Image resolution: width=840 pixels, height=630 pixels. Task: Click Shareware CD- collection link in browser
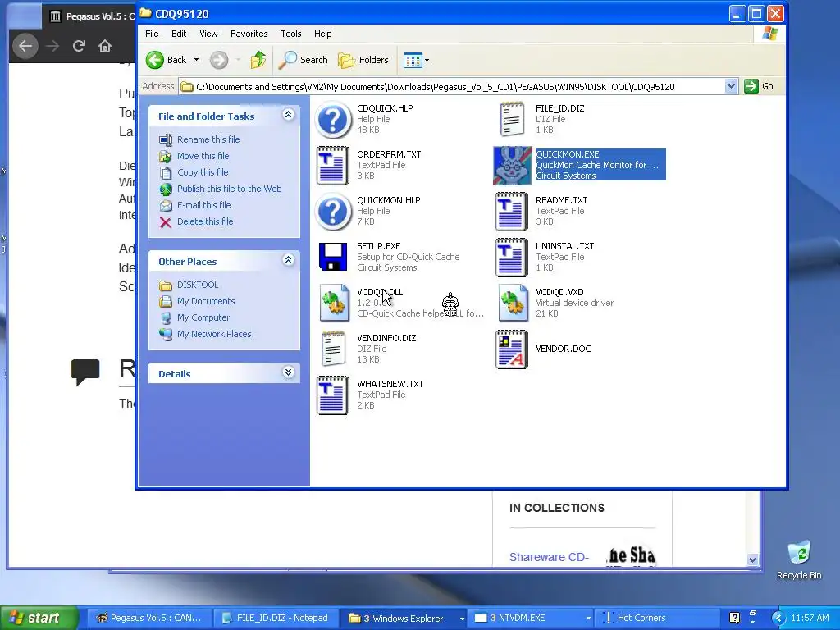549,557
